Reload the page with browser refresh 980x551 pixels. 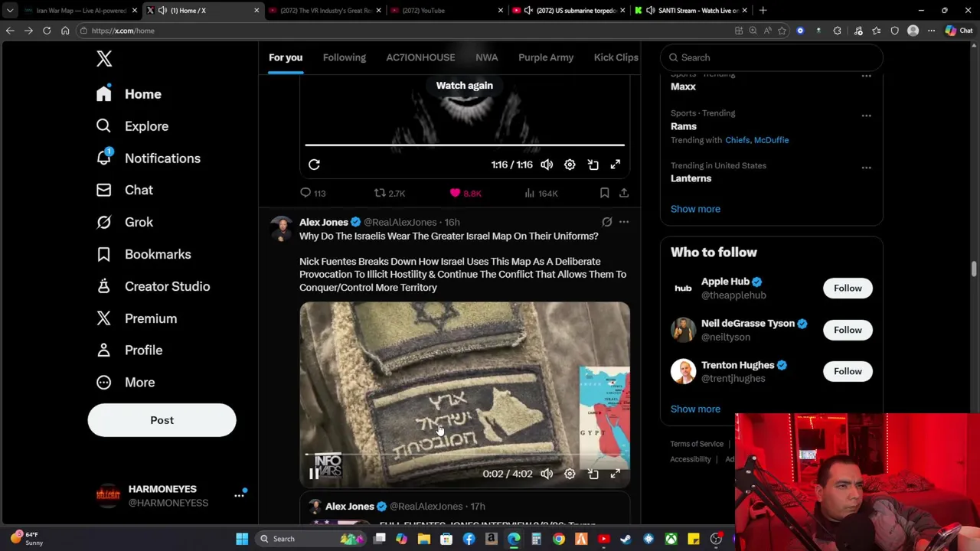47,31
